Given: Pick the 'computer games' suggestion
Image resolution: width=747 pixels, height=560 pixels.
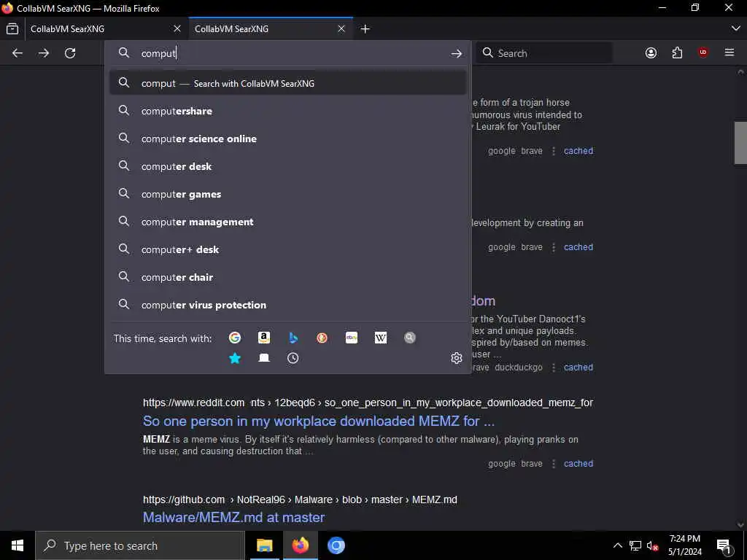Looking at the screenshot, I should coord(287,194).
